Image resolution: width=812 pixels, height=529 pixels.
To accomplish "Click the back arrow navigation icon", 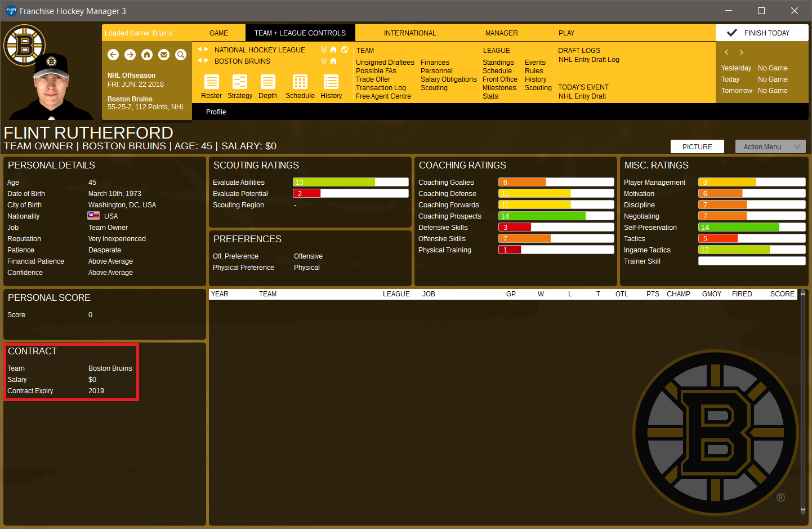I will pyautogui.click(x=113, y=55).
